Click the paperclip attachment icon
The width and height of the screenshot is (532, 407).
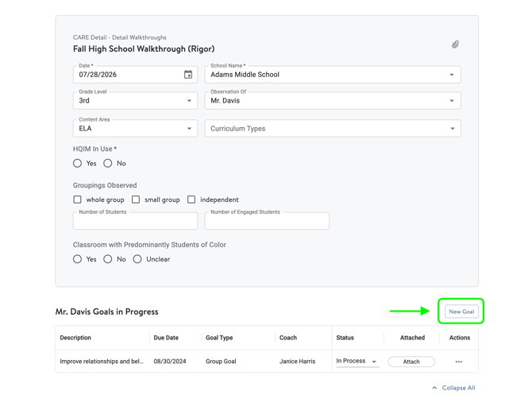point(455,45)
